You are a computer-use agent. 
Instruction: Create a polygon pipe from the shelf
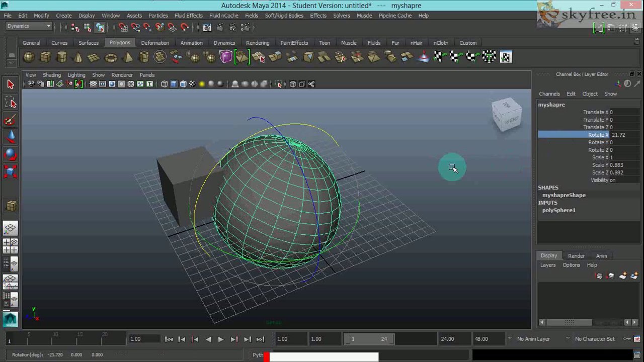pos(144,57)
